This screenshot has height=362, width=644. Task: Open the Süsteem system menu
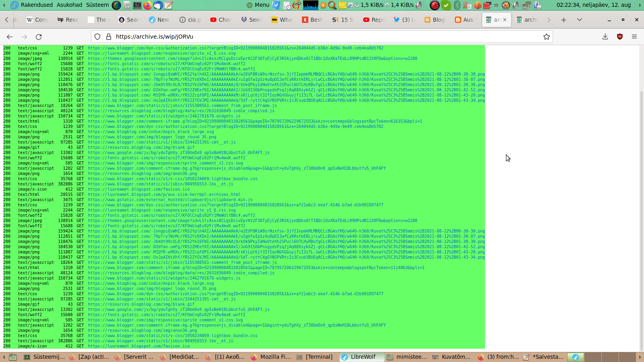click(97, 5)
